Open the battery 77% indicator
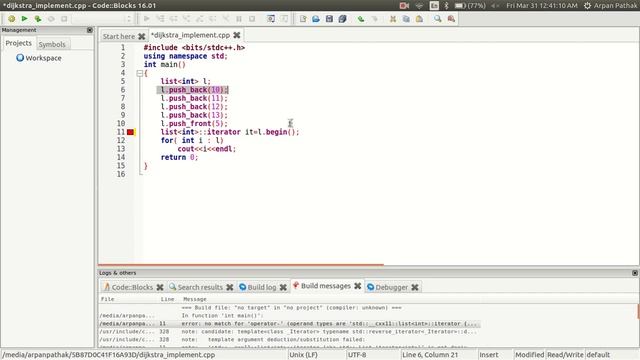 [470, 5]
